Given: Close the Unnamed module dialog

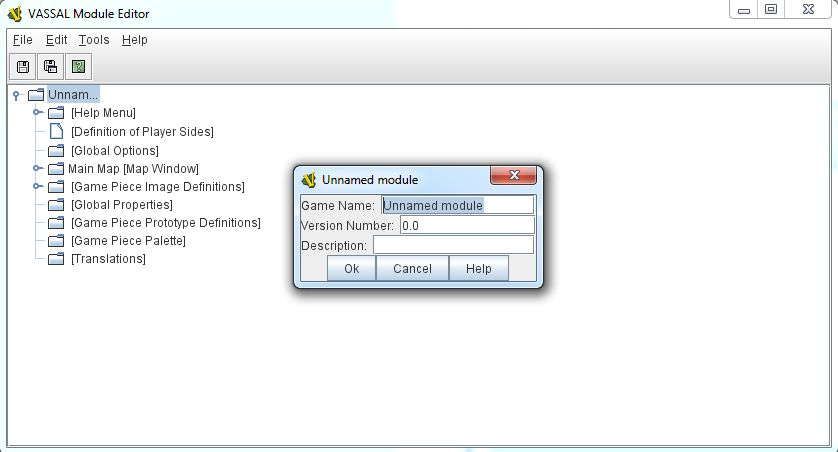Looking at the screenshot, I should pos(514,175).
